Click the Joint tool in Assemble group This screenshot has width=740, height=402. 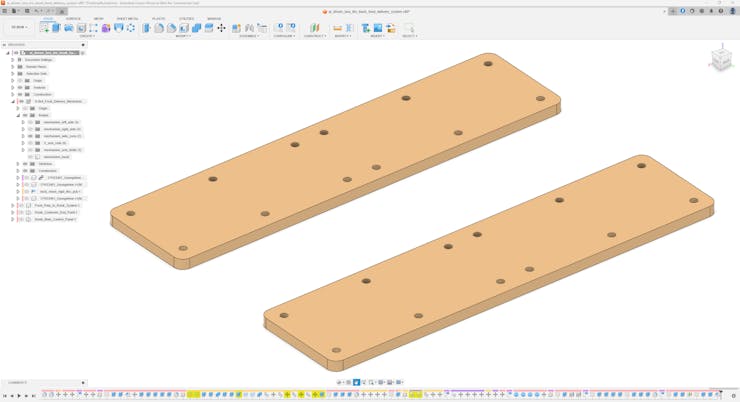[250, 28]
